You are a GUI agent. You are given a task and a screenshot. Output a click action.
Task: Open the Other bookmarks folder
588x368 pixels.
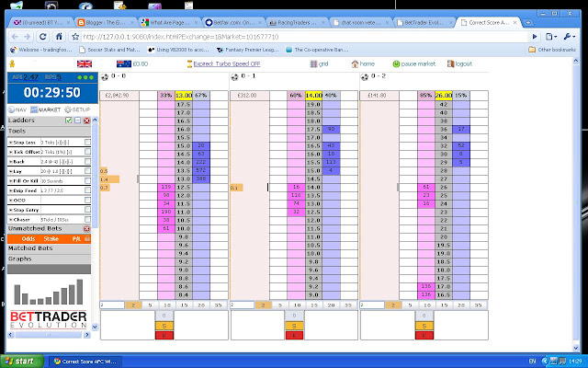551,50
